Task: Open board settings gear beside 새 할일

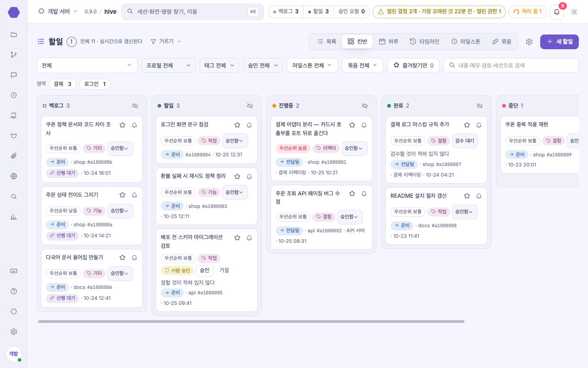Action: (x=529, y=41)
